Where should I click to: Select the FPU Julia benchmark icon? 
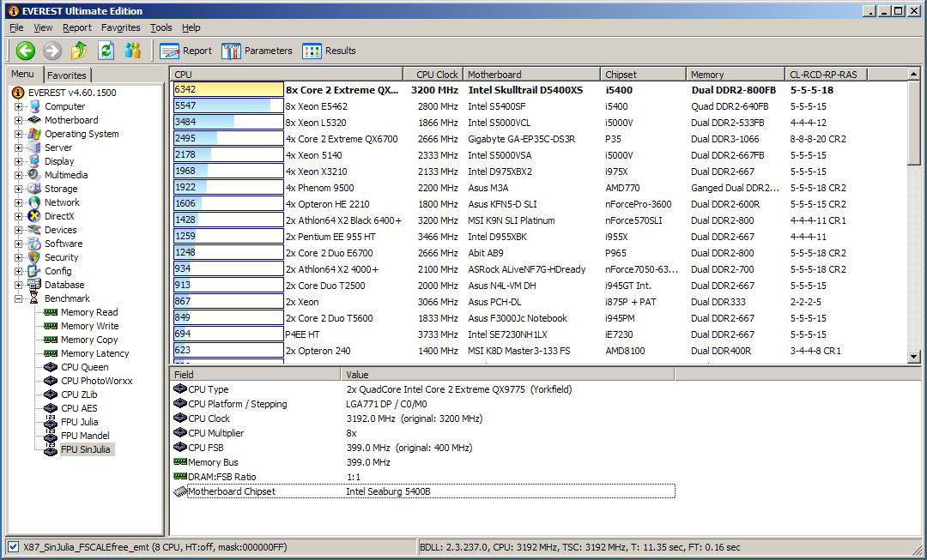(51, 422)
